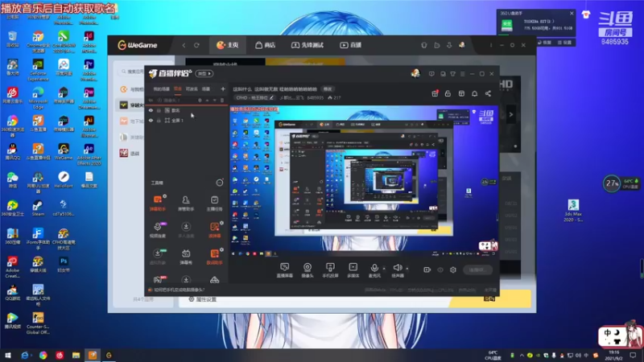Expand microphone options arrow
The width and height of the screenshot is (644, 362).
tap(384, 269)
